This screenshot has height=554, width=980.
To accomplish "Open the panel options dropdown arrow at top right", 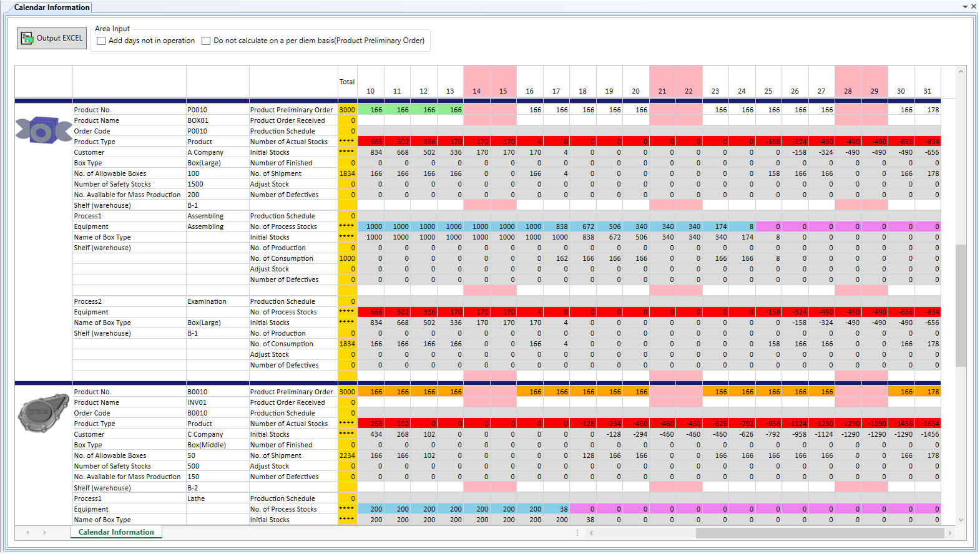I will [x=965, y=7].
